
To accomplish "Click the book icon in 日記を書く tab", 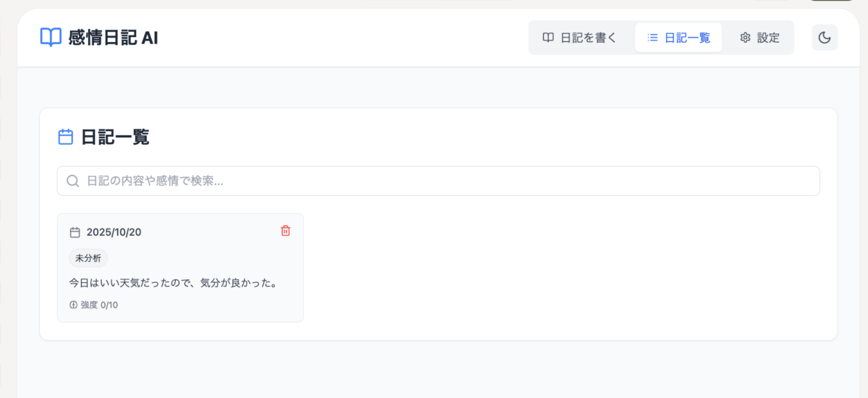I will [x=549, y=38].
